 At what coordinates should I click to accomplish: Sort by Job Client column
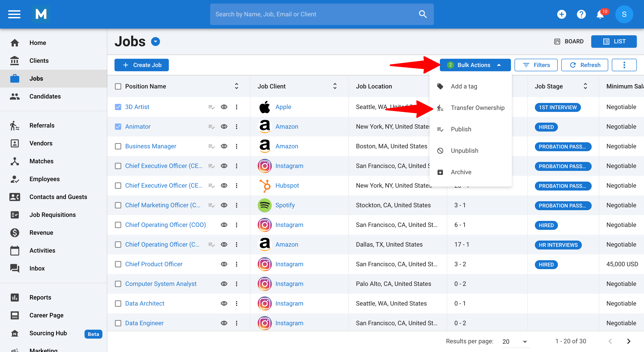[335, 86]
